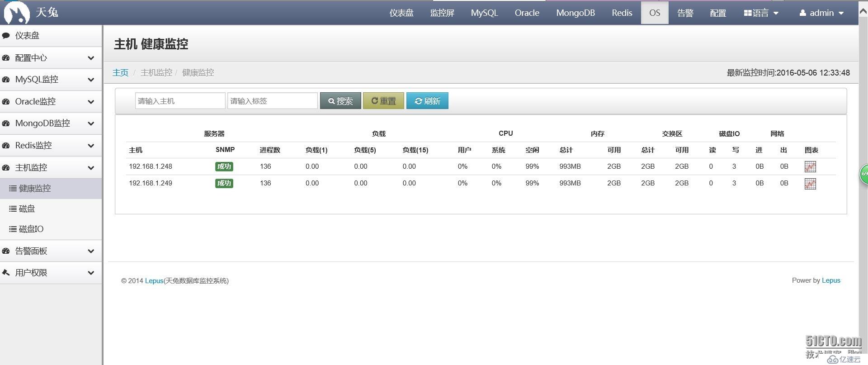
Task: Click the SNMP column header
Action: 225,150
